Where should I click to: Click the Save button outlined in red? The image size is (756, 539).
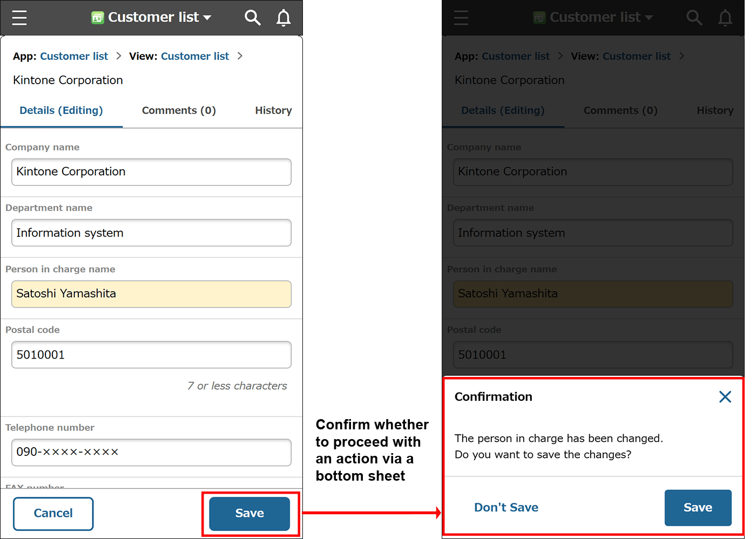pyautogui.click(x=249, y=513)
